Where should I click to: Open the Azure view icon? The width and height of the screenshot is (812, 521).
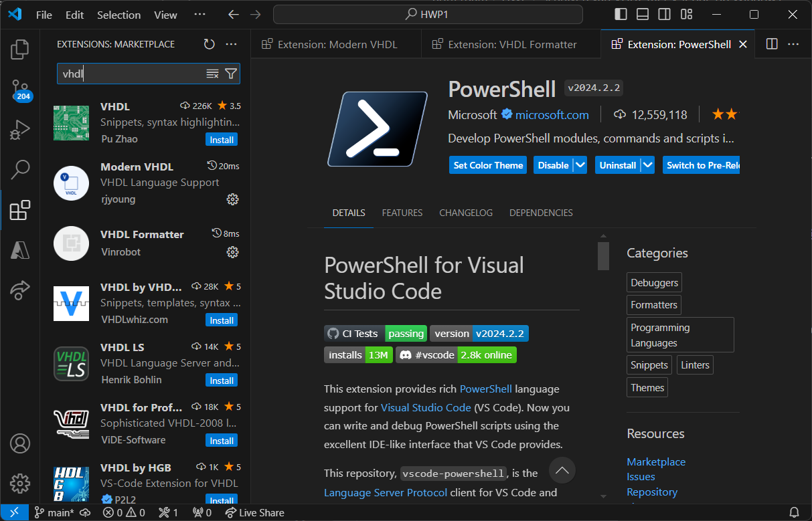click(x=20, y=250)
